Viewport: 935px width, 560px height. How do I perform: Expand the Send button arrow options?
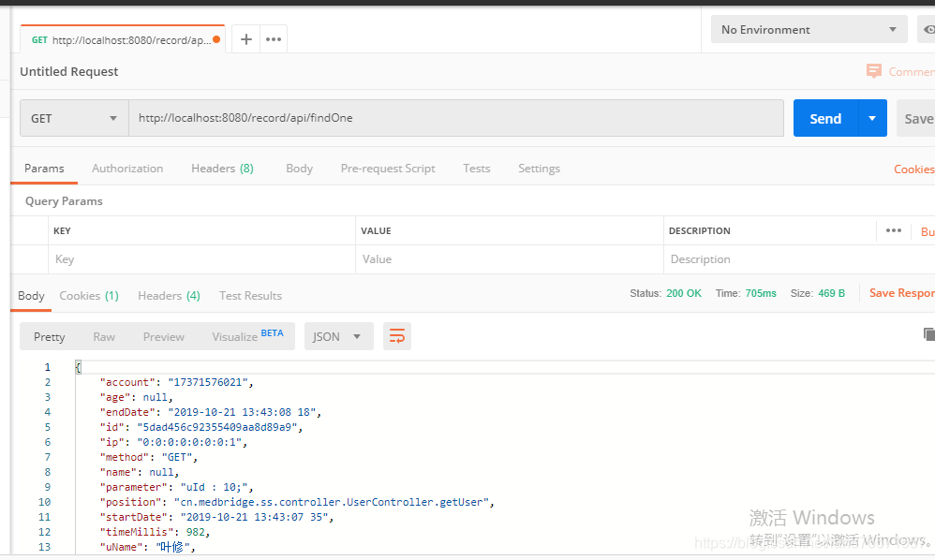click(872, 118)
